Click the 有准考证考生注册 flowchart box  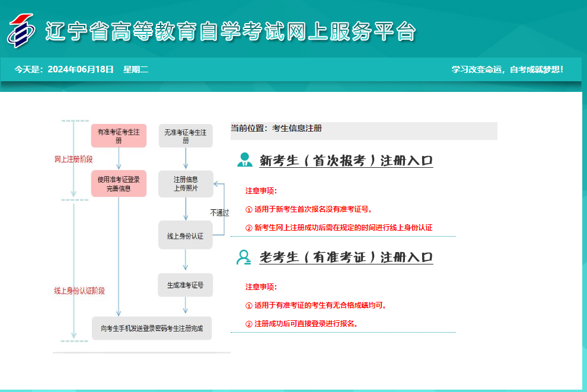(120, 136)
